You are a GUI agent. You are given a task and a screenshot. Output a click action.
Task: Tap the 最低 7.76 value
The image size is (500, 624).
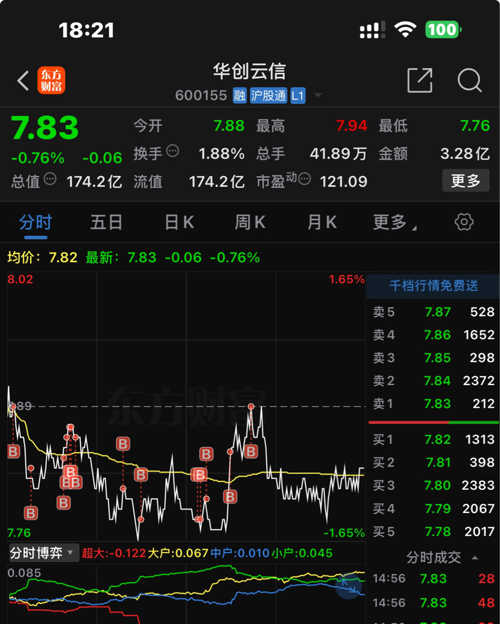475,126
